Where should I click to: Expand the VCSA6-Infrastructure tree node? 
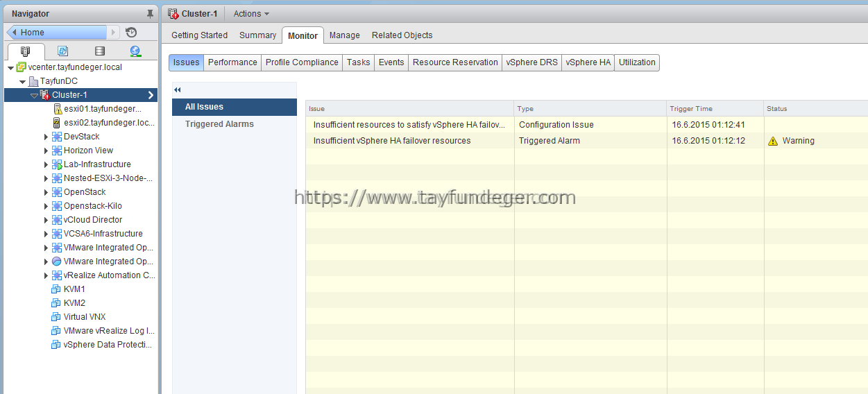[x=46, y=234]
